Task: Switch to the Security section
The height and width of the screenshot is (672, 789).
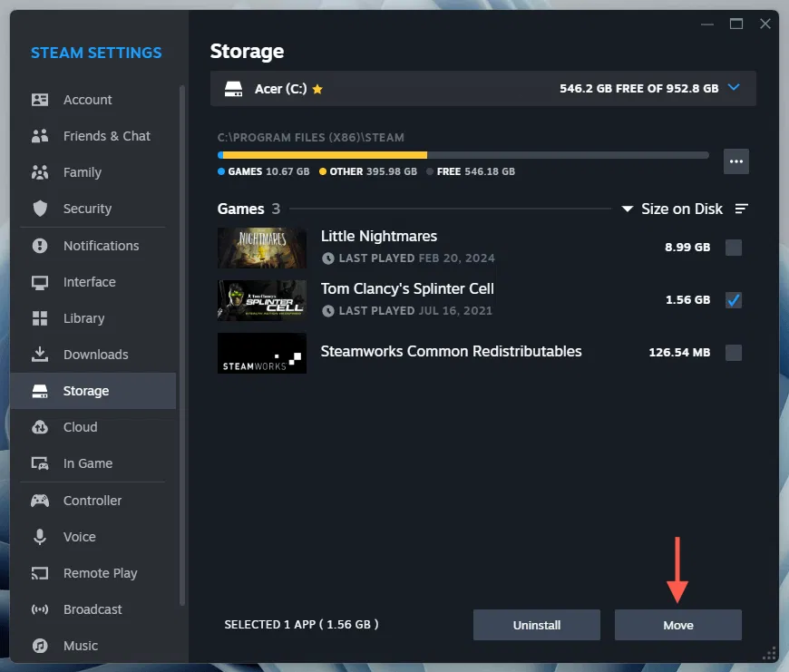Action: [x=93, y=209]
